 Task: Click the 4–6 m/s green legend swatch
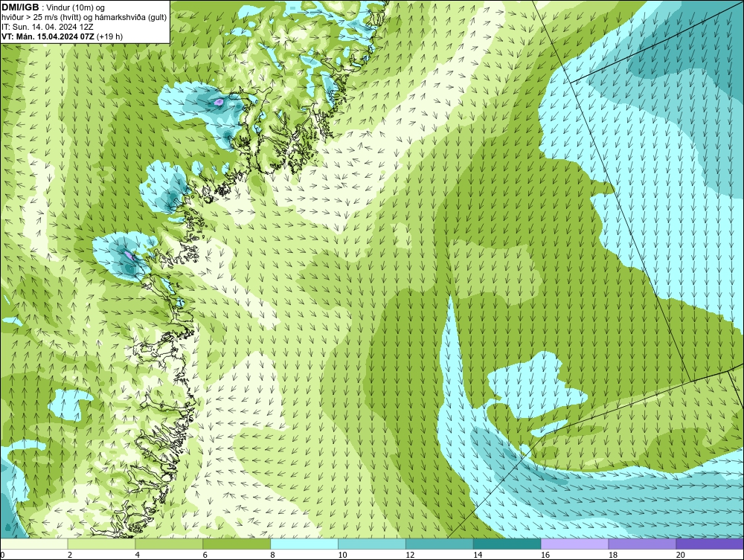[x=169, y=544]
